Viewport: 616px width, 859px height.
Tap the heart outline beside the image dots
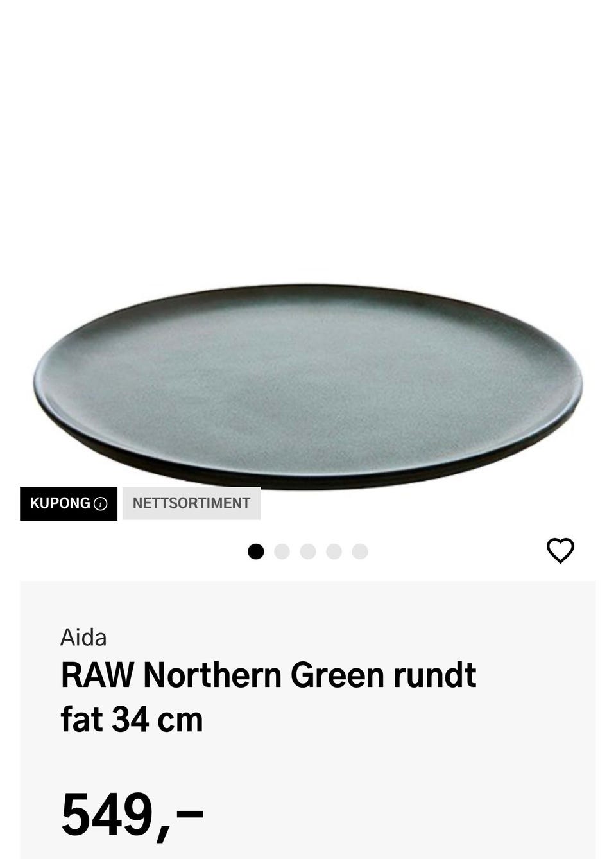[560, 551]
